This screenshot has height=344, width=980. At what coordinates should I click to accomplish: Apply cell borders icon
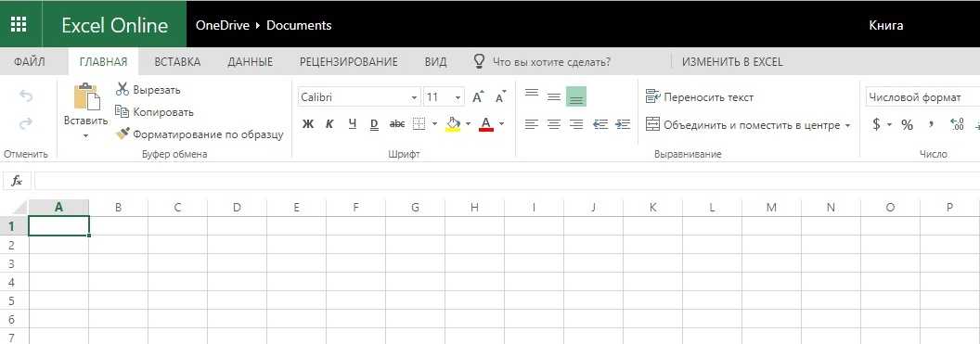click(419, 124)
